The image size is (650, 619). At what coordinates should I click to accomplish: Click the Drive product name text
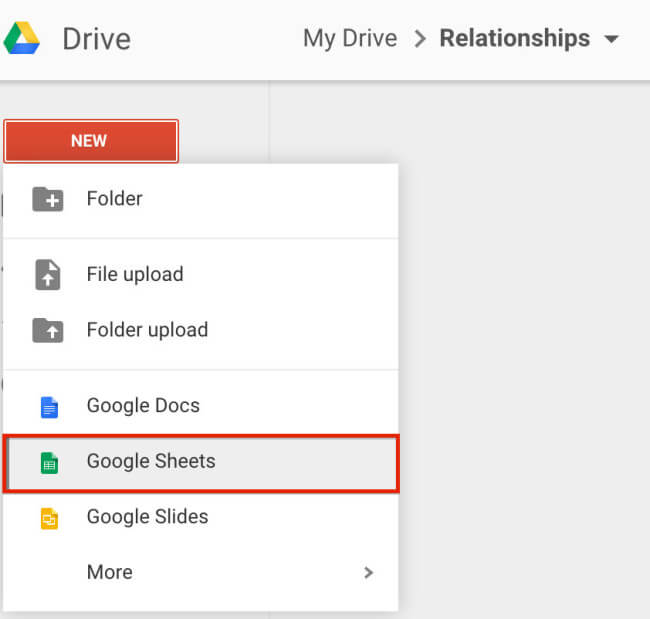(97, 39)
